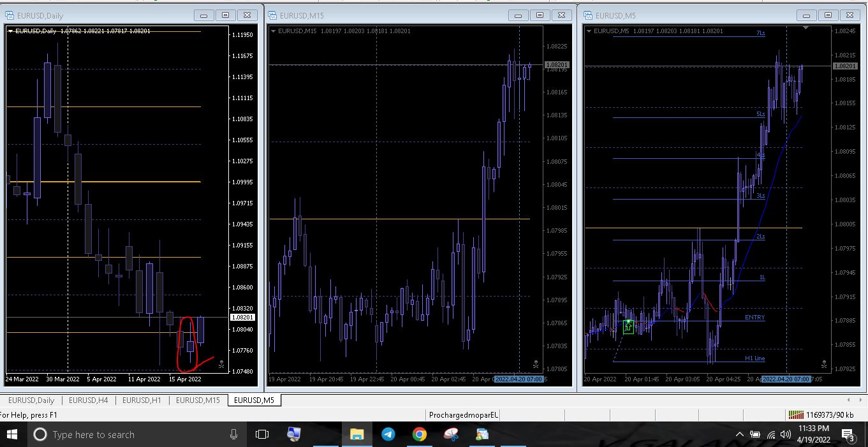Open Telegram from the taskbar
Viewport: 868px width, 447px height.
click(x=388, y=434)
